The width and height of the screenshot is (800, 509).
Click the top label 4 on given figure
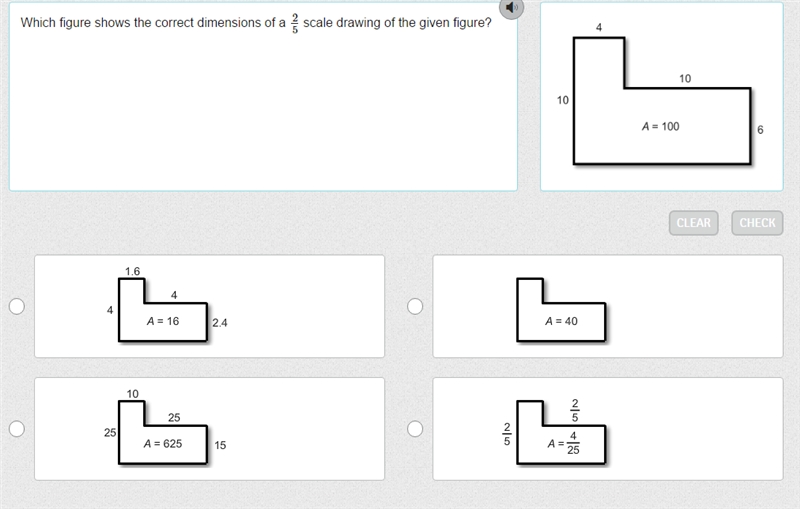click(599, 27)
